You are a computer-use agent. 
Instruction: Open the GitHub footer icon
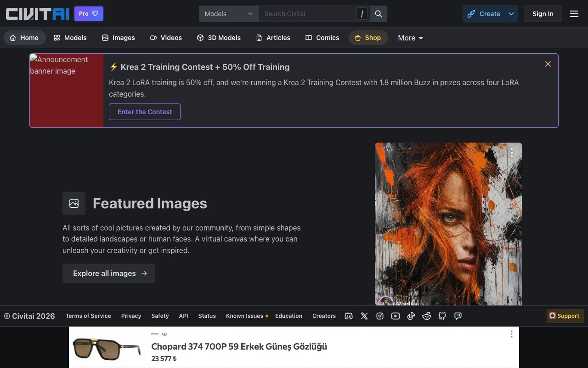pyautogui.click(x=442, y=316)
